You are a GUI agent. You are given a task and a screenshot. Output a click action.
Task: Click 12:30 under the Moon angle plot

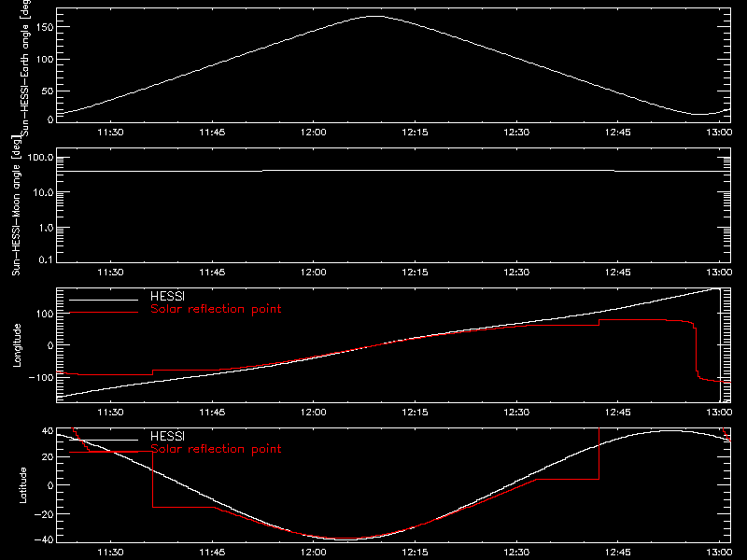coord(516,273)
